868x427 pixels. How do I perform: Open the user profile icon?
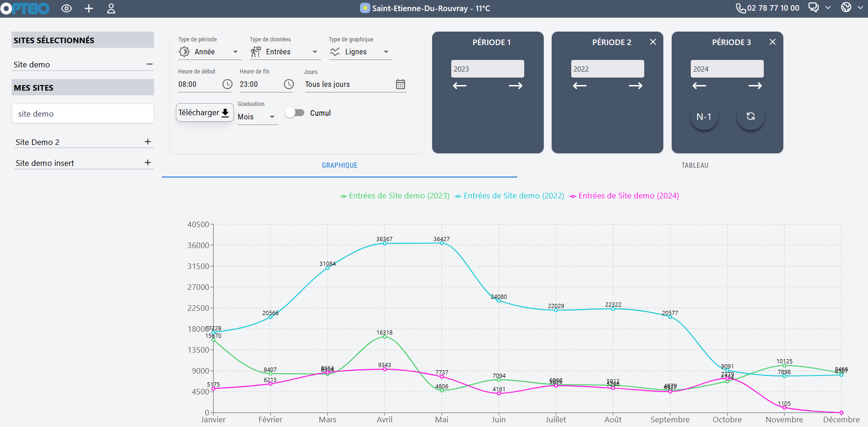(x=111, y=8)
